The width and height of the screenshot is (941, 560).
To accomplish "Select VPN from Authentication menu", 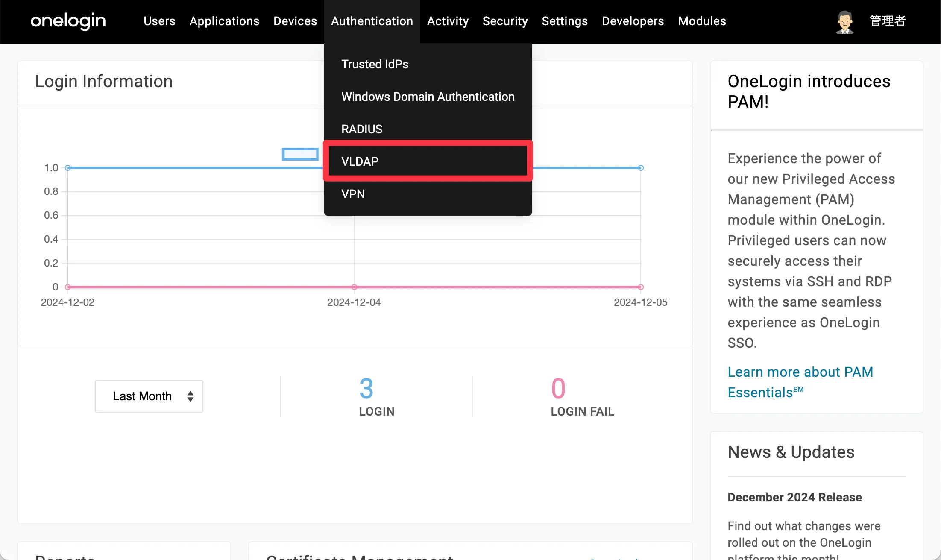I will 353,194.
